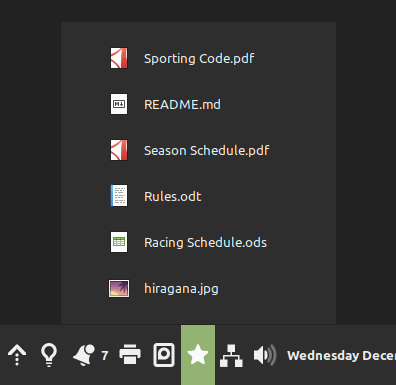The height and width of the screenshot is (385, 396).
Task: Open Racing Schedule.ods spreadsheet entry
Action: pos(198,242)
